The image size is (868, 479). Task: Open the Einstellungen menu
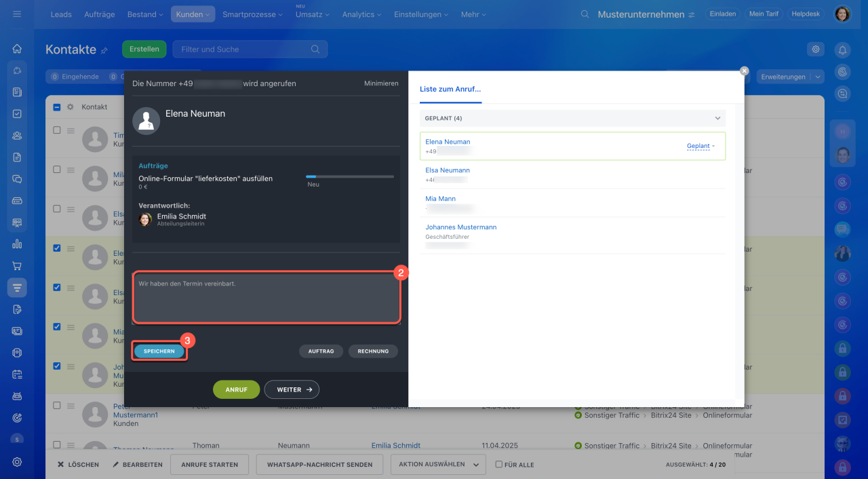(422, 14)
